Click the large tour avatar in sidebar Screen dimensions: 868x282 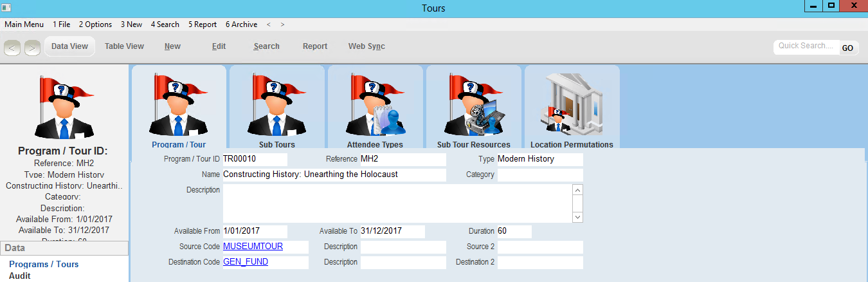[x=64, y=106]
